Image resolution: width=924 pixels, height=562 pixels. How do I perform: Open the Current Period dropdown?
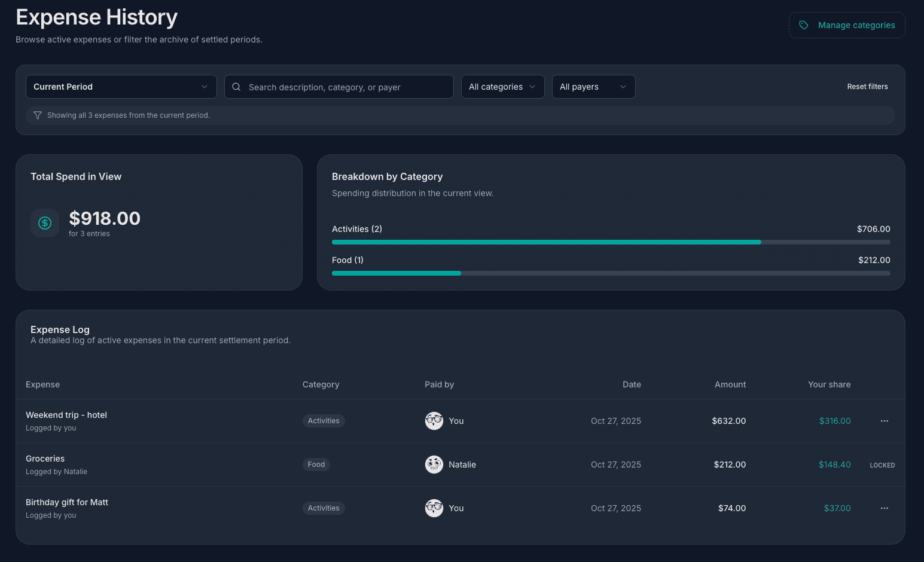coord(121,87)
